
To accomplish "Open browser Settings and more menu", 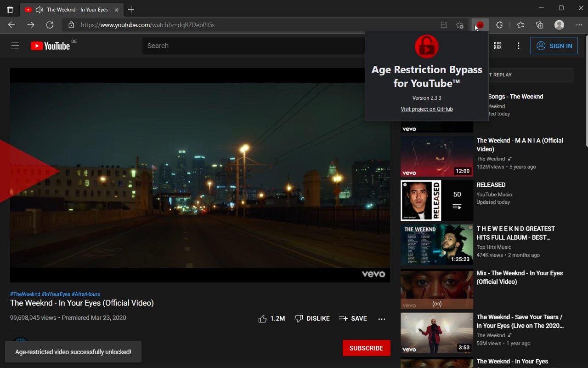I will click(x=579, y=25).
